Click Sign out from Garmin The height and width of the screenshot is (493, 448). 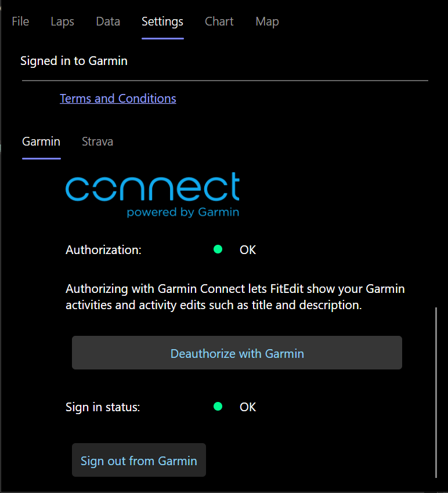(x=139, y=461)
